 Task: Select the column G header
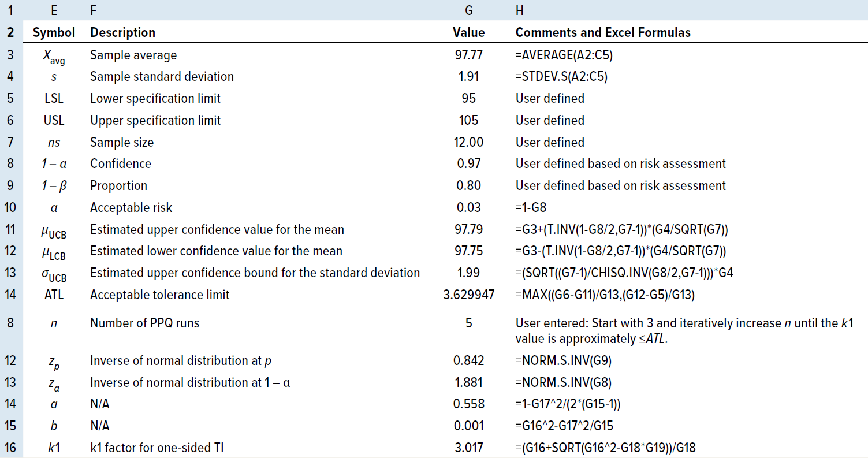(x=468, y=10)
